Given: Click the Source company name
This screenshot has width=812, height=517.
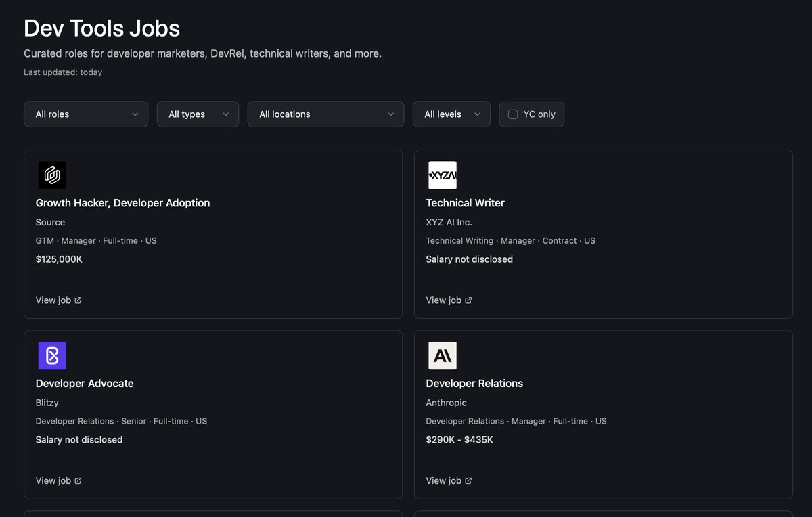Looking at the screenshot, I should [x=50, y=223].
